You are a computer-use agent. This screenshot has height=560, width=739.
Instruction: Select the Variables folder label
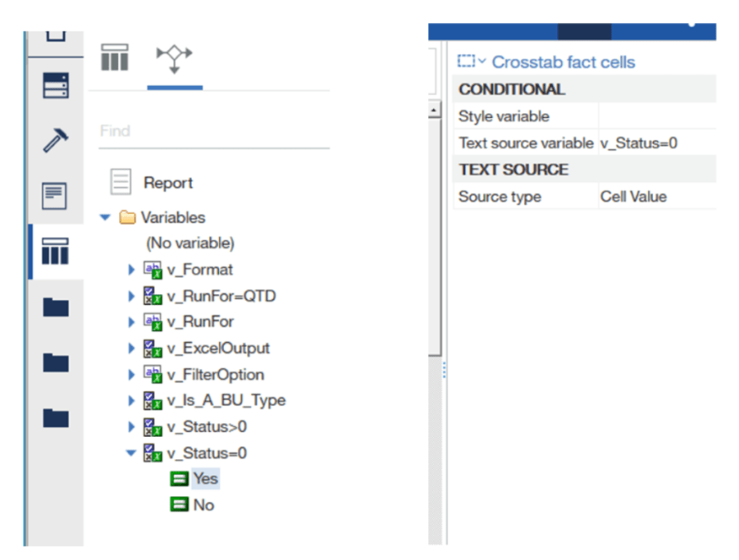click(x=173, y=217)
